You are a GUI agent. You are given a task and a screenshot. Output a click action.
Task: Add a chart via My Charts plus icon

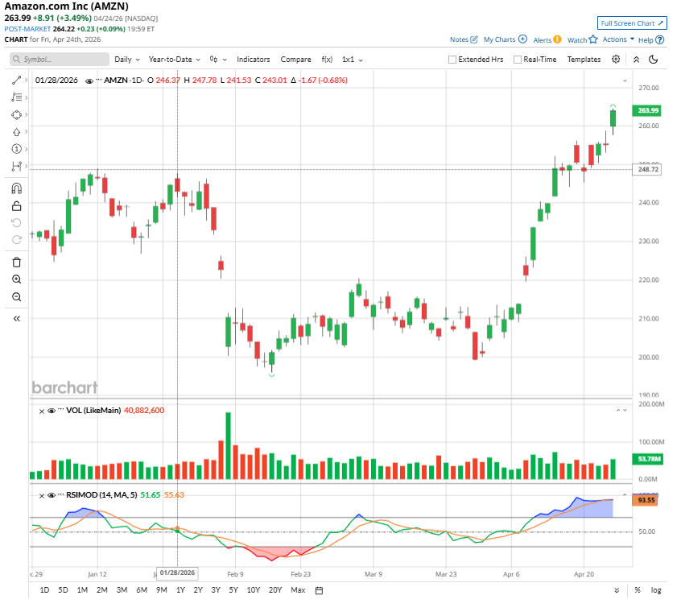pyautogui.click(x=523, y=39)
